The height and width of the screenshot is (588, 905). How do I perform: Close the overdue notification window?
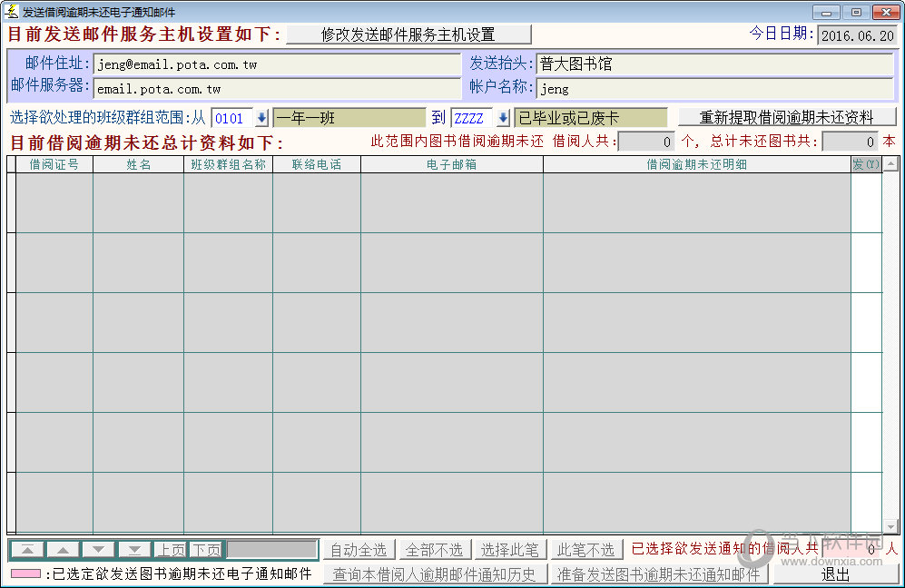pos(886,12)
